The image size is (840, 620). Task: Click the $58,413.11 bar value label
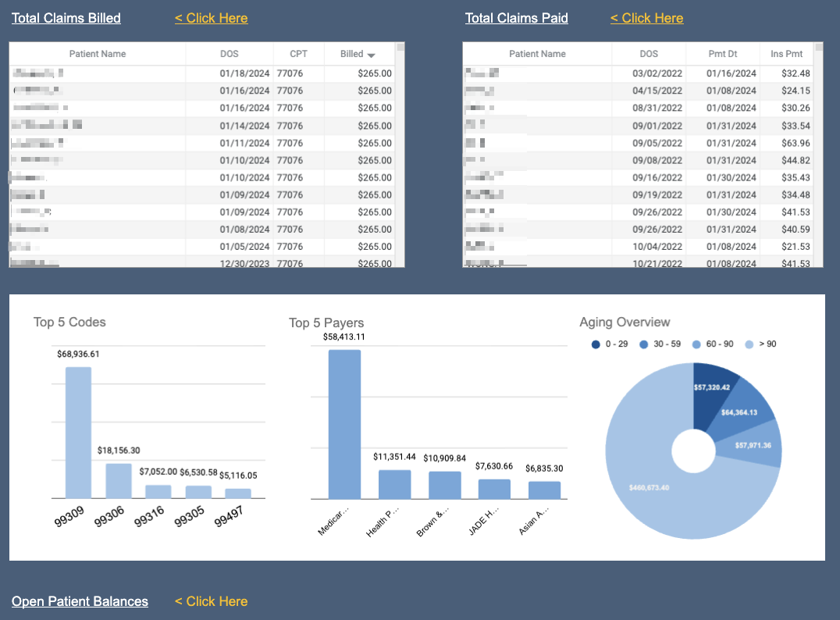point(344,337)
